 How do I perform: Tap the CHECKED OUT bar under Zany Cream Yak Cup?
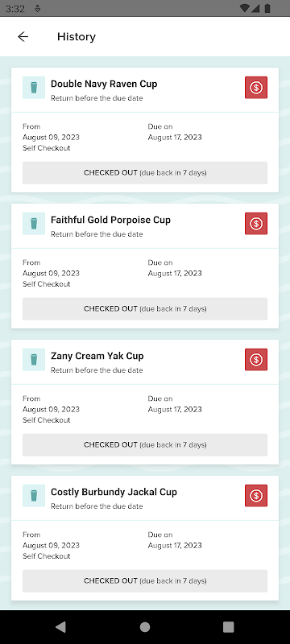tap(145, 445)
